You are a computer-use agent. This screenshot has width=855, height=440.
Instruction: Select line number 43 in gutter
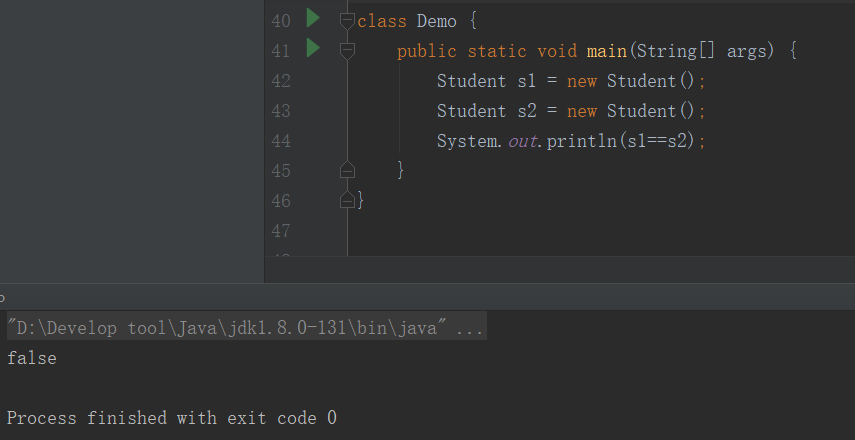(x=281, y=111)
